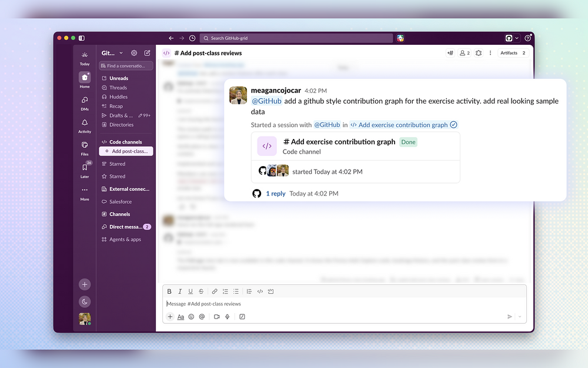Image resolution: width=588 pixels, height=368 pixels.
Task: Open Agents & apps section
Action: tap(126, 239)
